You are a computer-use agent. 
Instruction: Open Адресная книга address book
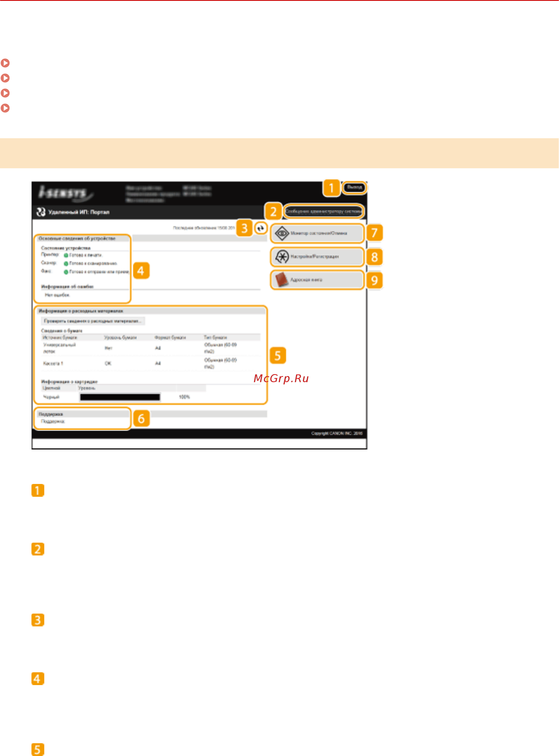(317, 280)
